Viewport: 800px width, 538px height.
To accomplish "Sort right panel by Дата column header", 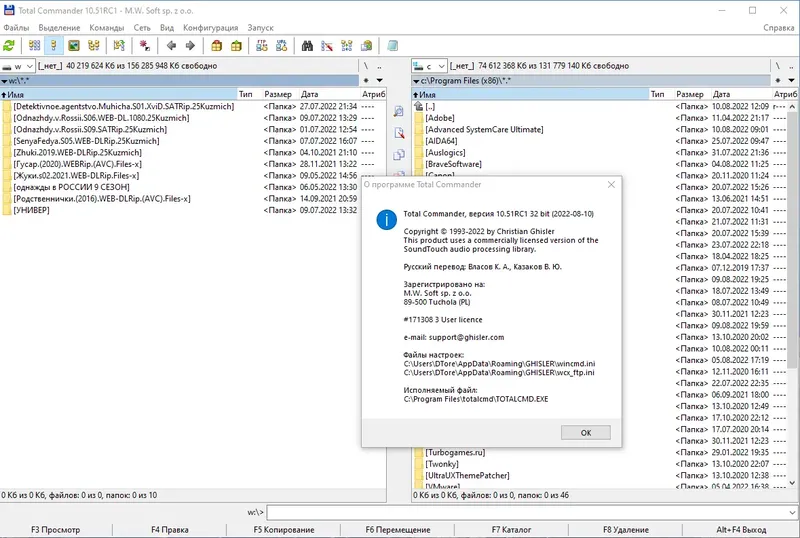I will point(740,94).
